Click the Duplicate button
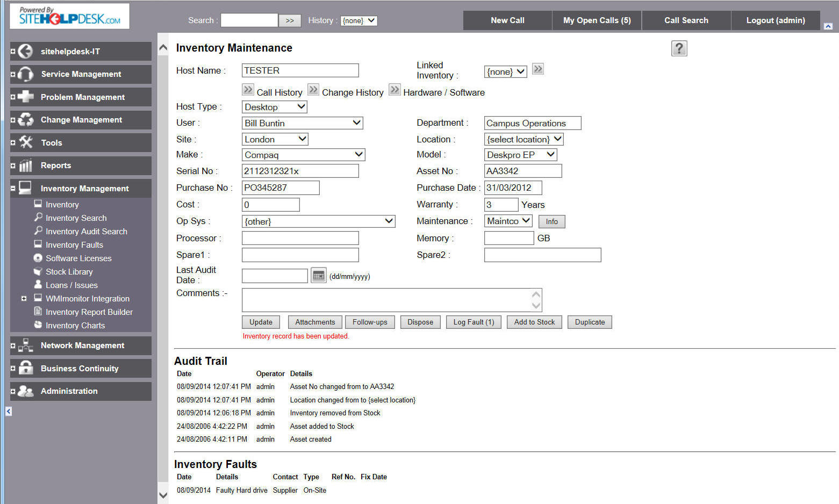Viewport: 839px width, 504px height. [x=590, y=322]
